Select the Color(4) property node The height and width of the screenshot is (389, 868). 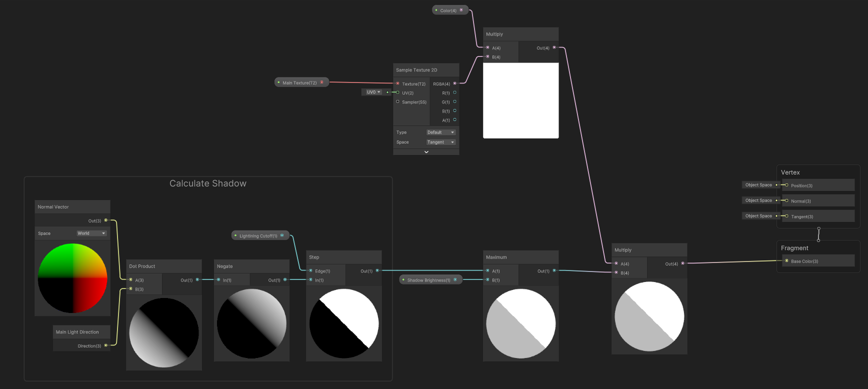pyautogui.click(x=448, y=10)
